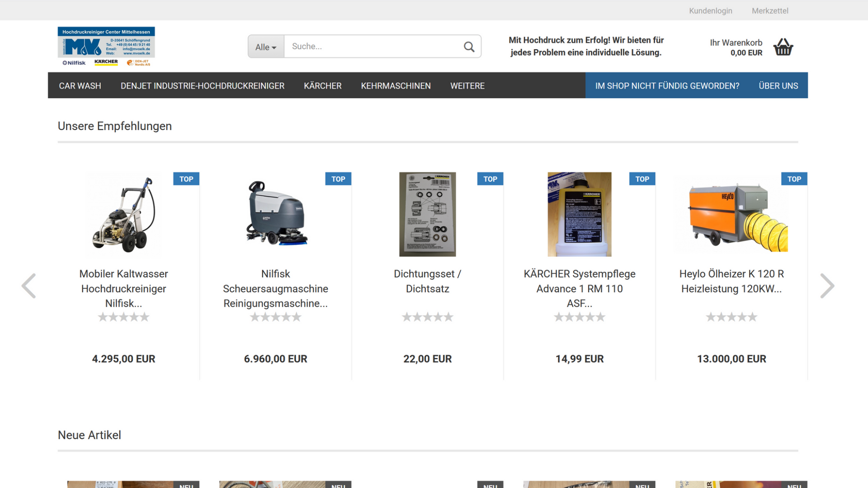Open Nilfisk high-pressure cleaner image
Image resolution: width=868 pixels, height=488 pixels.
tap(124, 214)
